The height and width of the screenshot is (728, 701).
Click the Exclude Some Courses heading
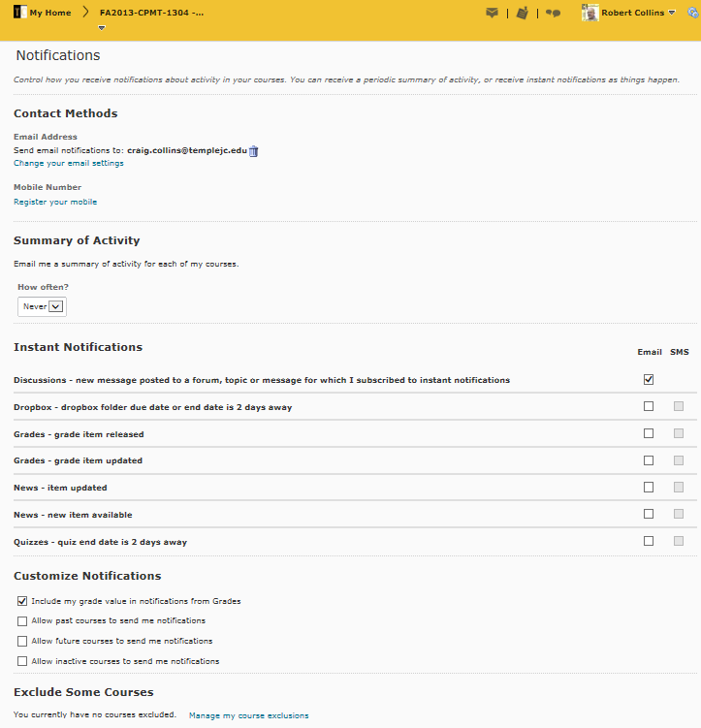point(83,692)
